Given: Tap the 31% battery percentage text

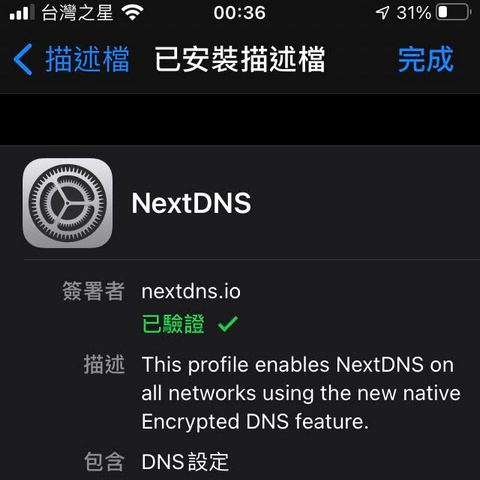Looking at the screenshot, I should [414, 13].
